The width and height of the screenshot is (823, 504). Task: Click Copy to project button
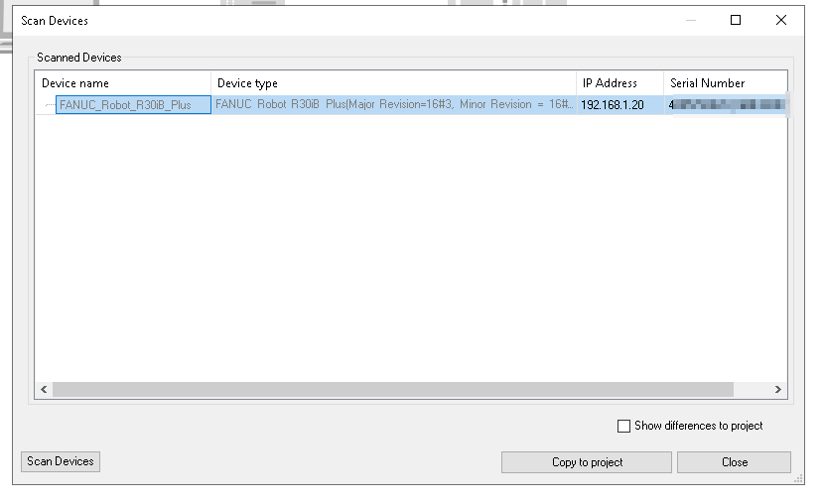587,462
